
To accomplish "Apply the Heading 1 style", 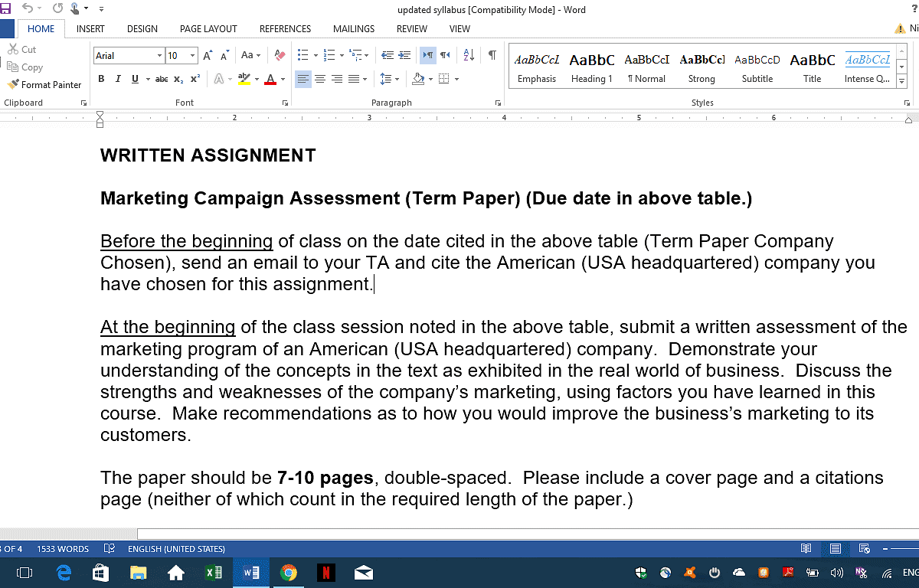I will click(x=591, y=67).
